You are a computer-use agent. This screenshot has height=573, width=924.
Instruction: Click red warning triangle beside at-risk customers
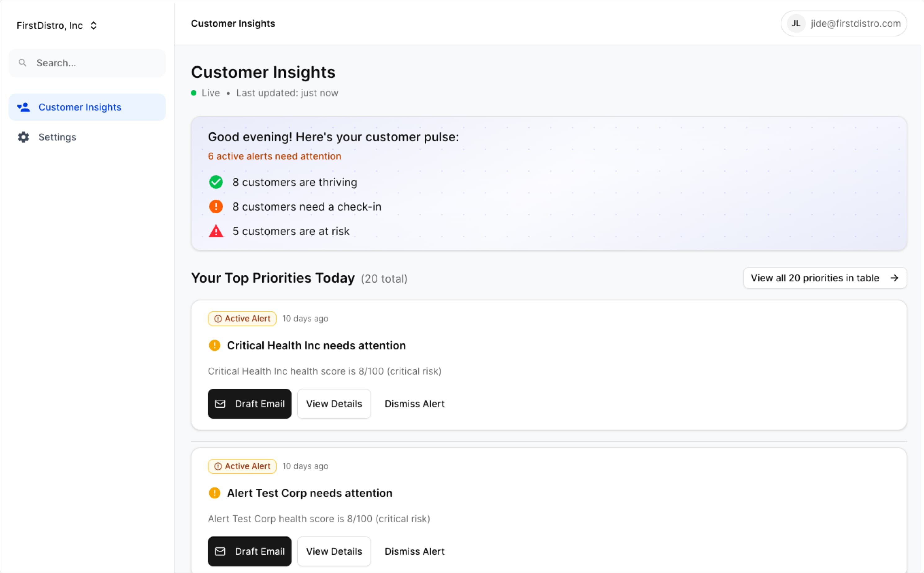click(216, 231)
